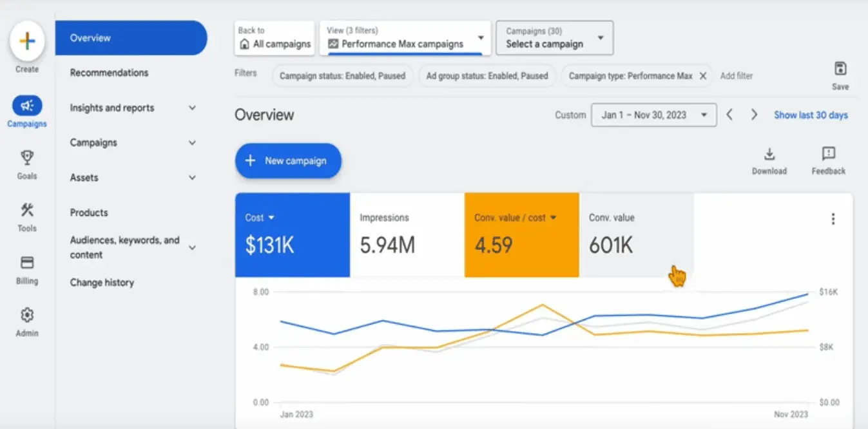This screenshot has width=868, height=429.
Task: Click the New campaign button
Action: pos(288,161)
